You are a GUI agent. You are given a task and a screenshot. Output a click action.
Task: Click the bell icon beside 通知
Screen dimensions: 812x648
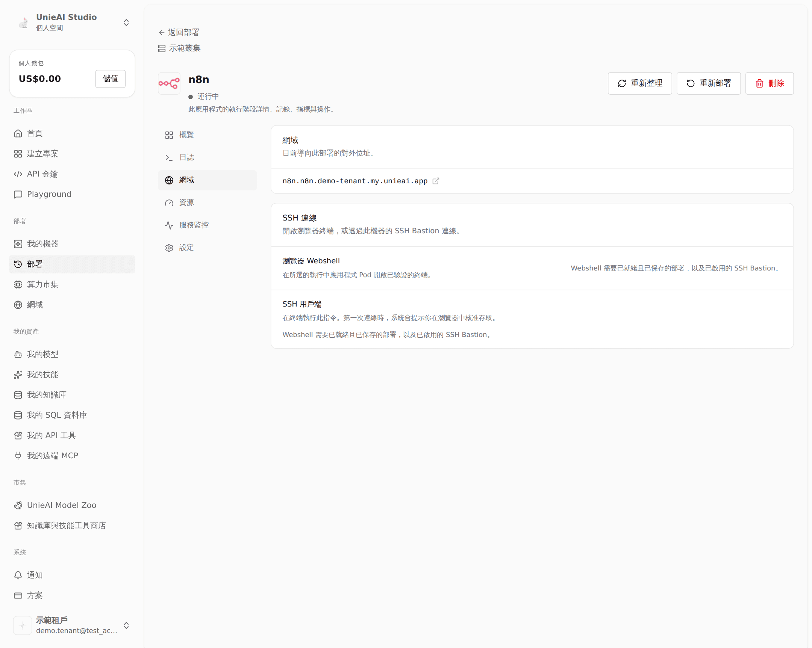coord(18,575)
